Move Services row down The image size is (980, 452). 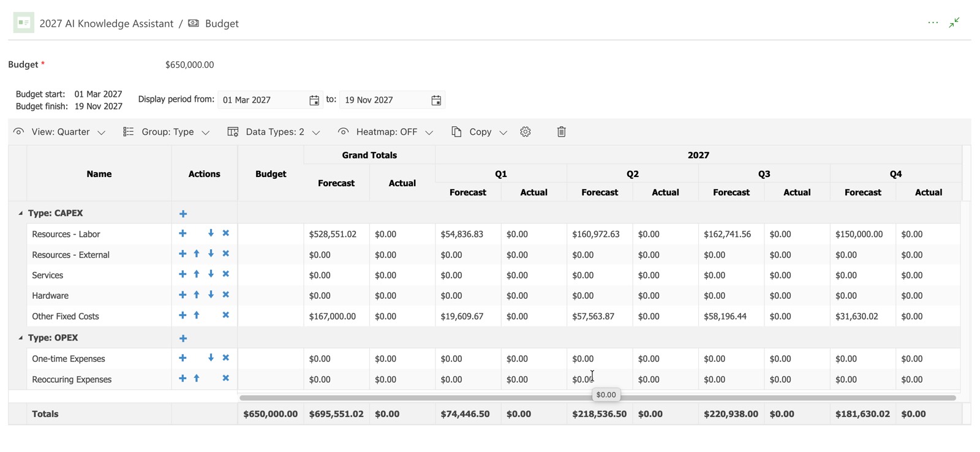pyautogui.click(x=211, y=274)
